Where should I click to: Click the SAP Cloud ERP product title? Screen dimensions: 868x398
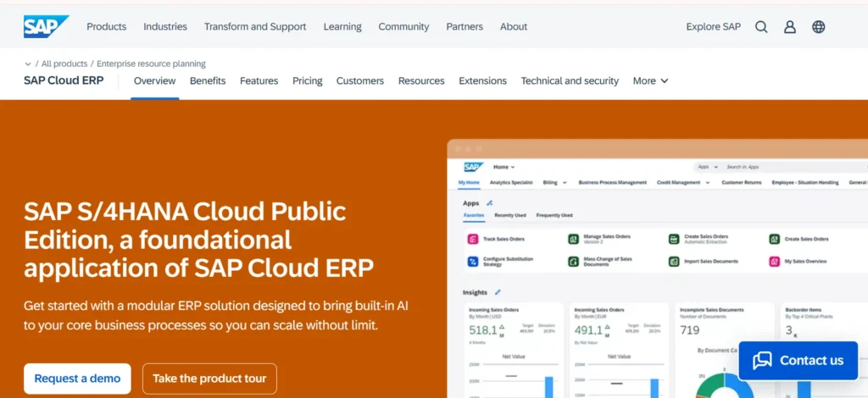[x=64, y=80]
